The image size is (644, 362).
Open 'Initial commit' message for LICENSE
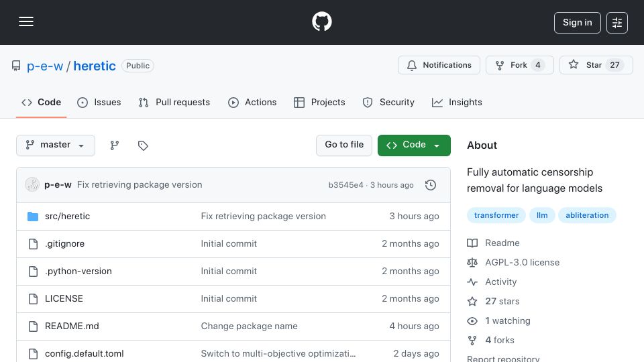(229, 299)
